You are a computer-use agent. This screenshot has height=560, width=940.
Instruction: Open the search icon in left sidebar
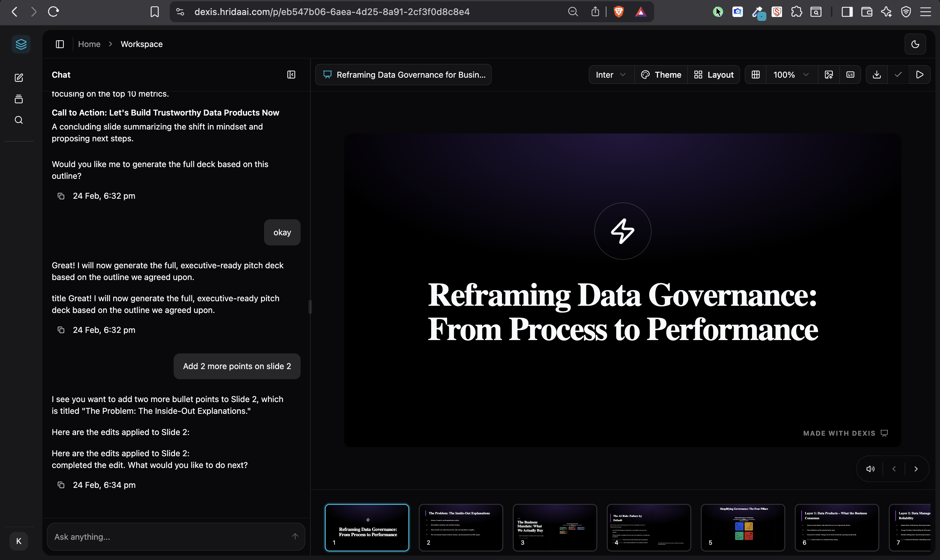[x=19, y=120]
